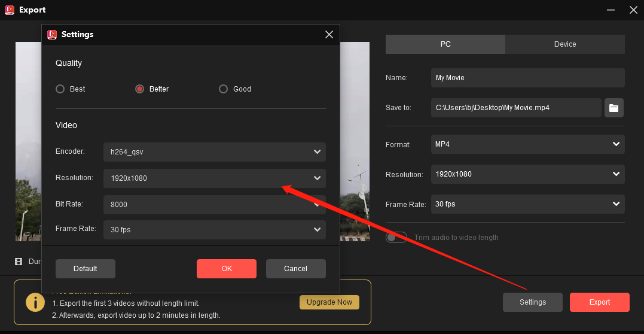644x334 pixels.
Task: Expand Resolution dropdown in Settings dialog
Action: (x=215, y=178)
